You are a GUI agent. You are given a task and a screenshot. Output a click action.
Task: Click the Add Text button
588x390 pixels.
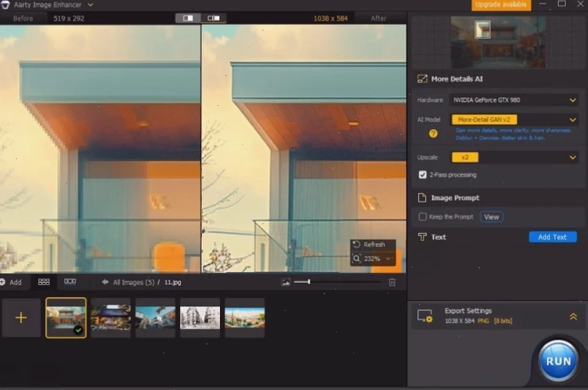coord(553,237)
